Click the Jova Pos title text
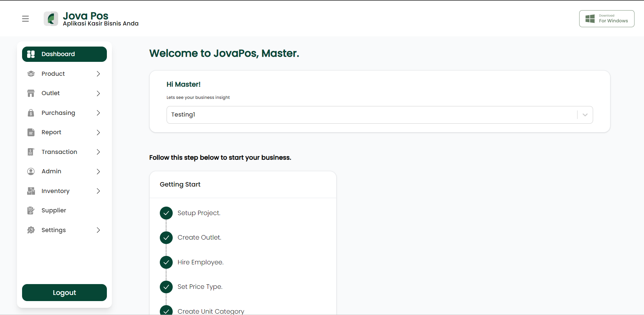This screenshot has width=644, height=315. click(86, 16)
